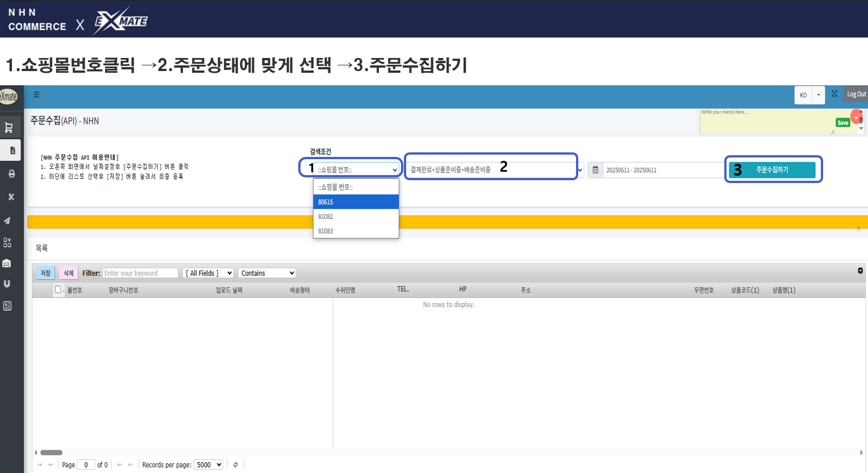Go to the first page of records

point(39,465)
